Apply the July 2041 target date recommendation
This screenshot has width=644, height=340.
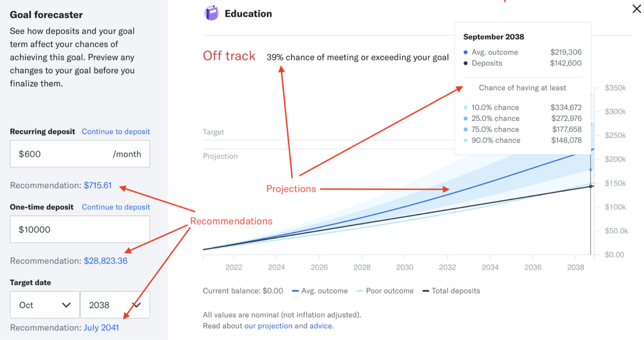tap(101, 327)
